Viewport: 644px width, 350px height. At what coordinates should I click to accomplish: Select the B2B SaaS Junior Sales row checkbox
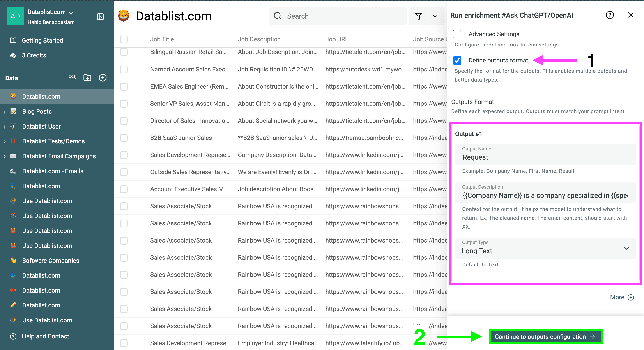124,138
